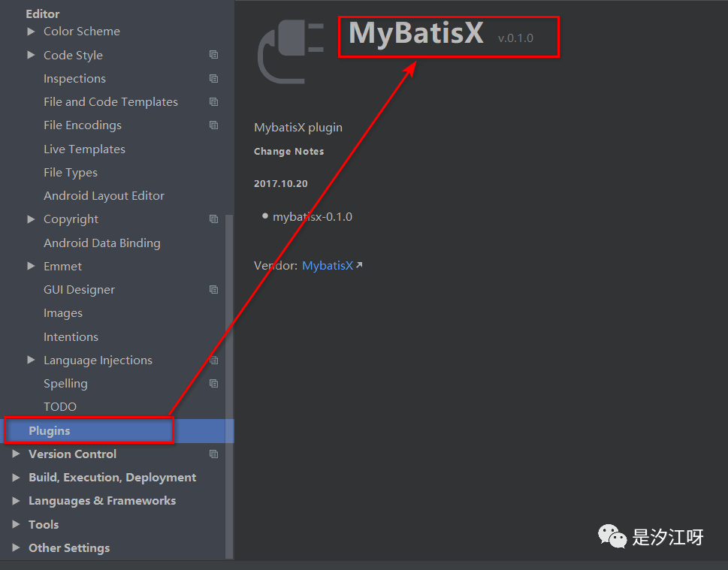The height and width of the screenshot is (570, 728).
Task: Open Android Data Binding settings
Action: [x=102, y=243]
